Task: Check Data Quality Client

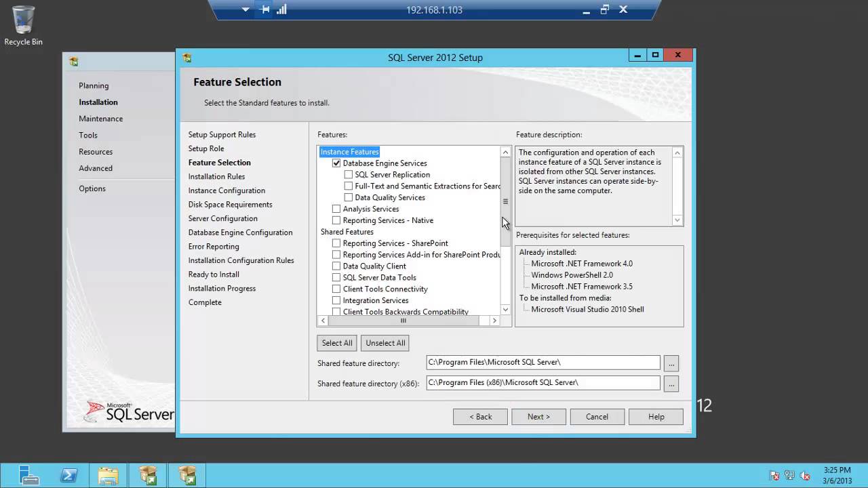Action: [336, 266]
